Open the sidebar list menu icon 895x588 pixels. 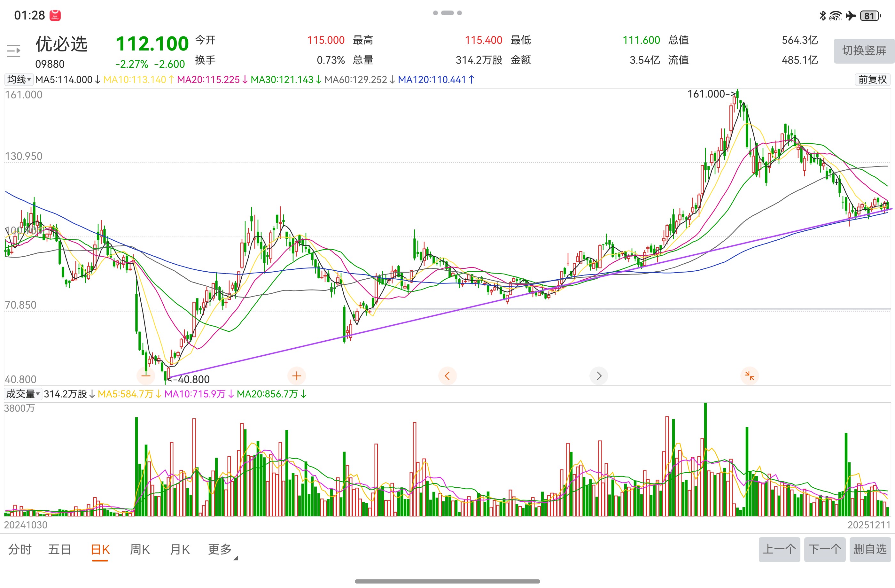(x=13, y=51)
